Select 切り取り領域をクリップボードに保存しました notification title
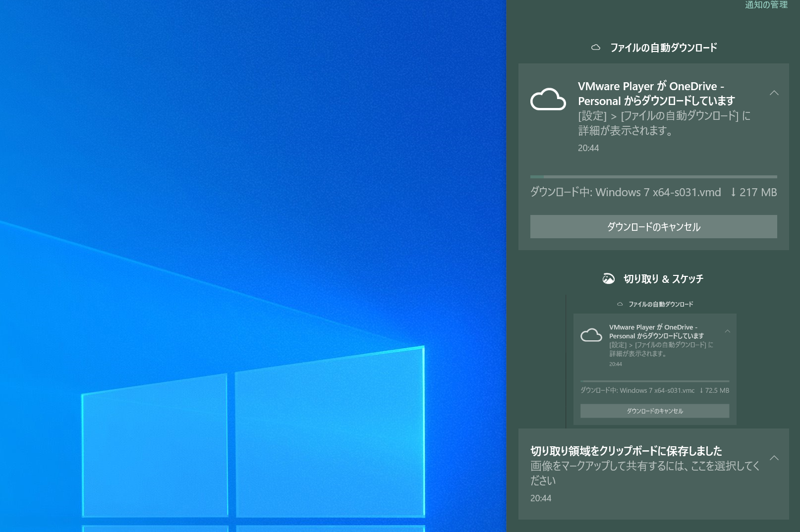Viewport: 800px width, 532px height. point(626,451)
